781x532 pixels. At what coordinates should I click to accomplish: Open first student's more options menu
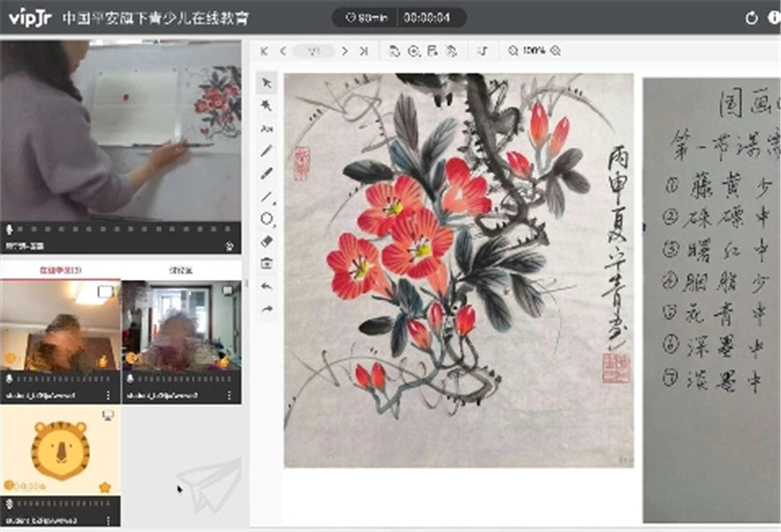109,395
